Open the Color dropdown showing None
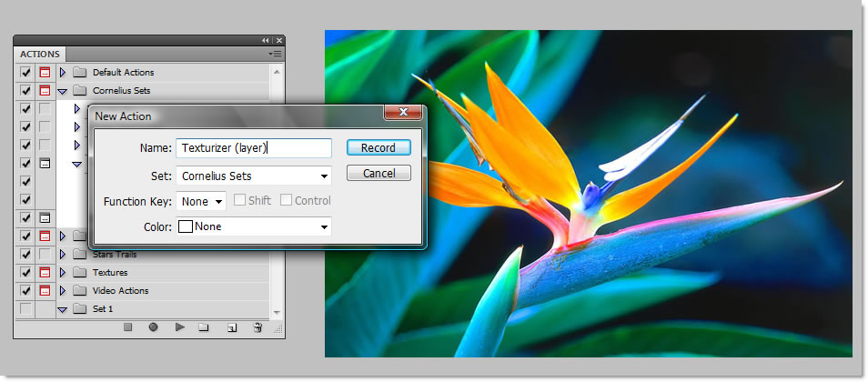The height and width of the screenshot is (382, 868). (254, 226)
